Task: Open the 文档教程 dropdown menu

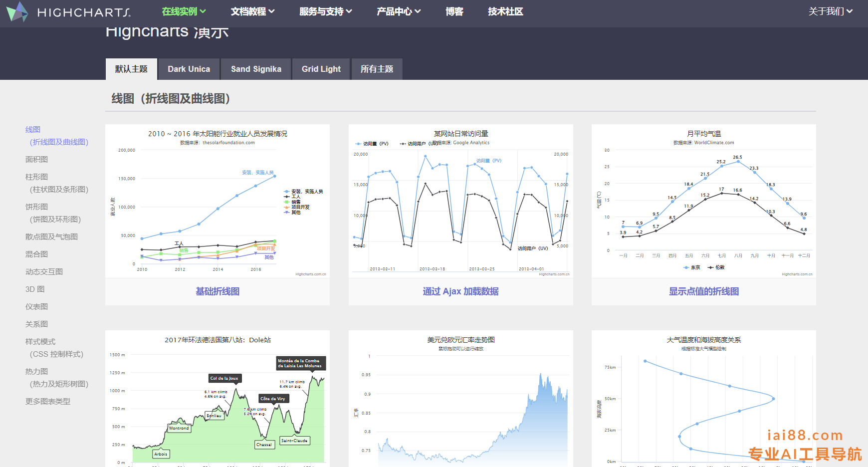Action: [252, 11]
